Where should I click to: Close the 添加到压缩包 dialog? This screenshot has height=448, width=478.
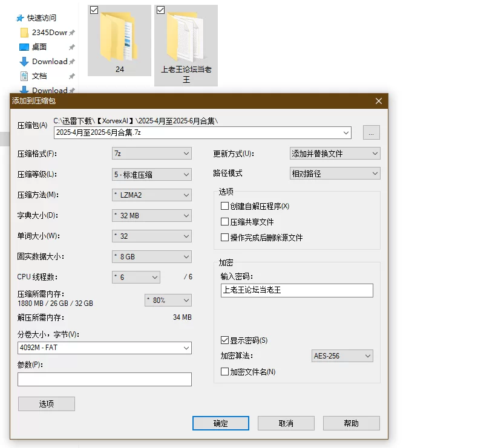379,101
